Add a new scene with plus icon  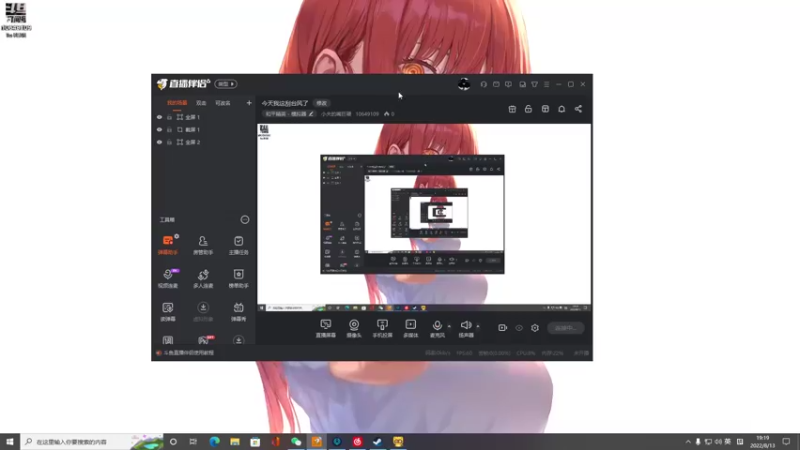click(x=249, y=103)
